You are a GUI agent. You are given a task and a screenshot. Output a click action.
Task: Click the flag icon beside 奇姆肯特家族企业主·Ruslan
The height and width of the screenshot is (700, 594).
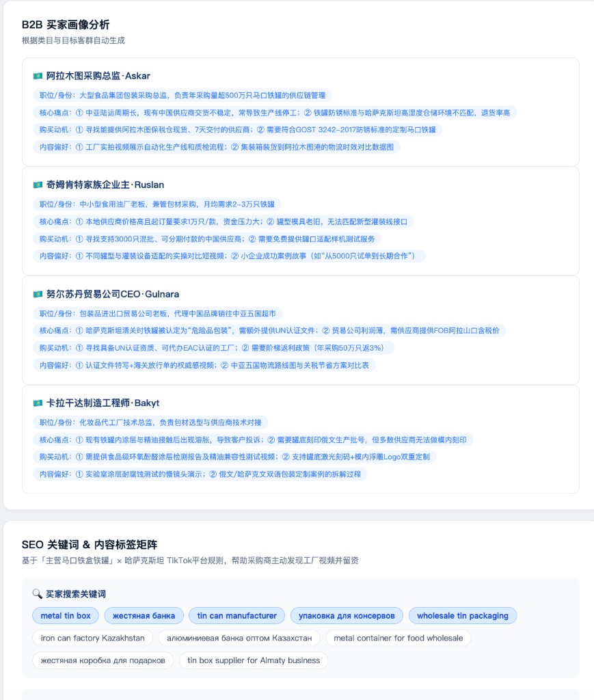tap(38, 185)
